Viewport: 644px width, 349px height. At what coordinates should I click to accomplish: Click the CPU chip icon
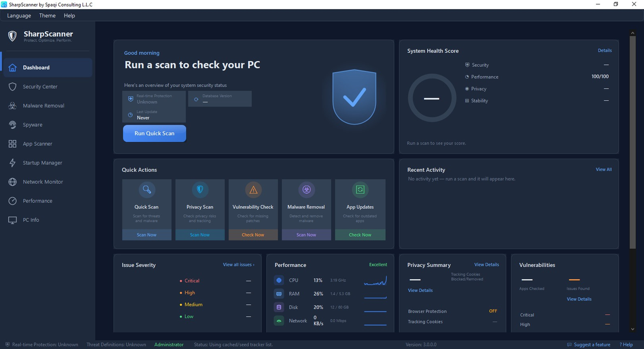coord(279,280)
